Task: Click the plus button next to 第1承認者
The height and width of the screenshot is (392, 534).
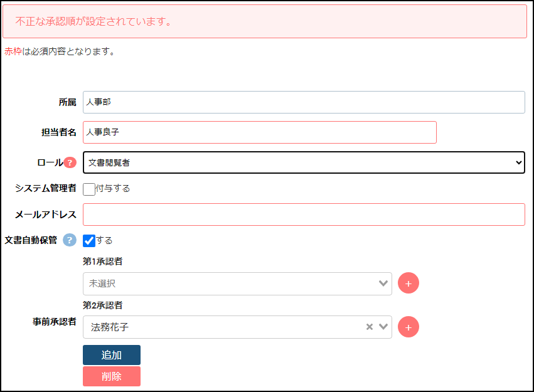Action: coord(408,283)
